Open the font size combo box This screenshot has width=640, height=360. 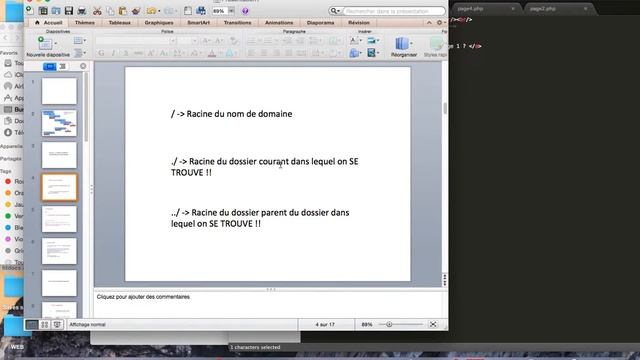pyautogui.click(x=188, y=41)
